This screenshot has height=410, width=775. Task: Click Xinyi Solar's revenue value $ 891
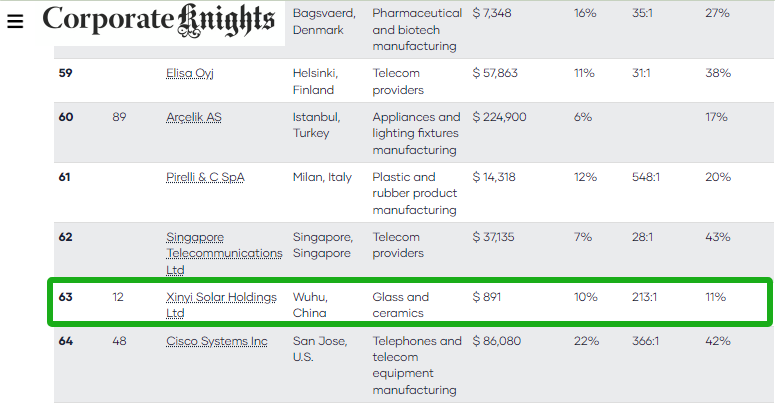click(486, 298)
